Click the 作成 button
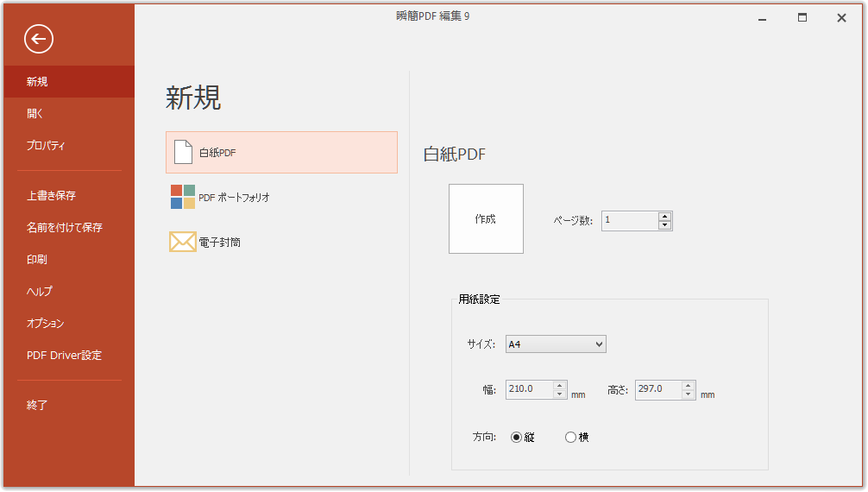The width and height of the screenshot is (868, 492). point(486,219)
